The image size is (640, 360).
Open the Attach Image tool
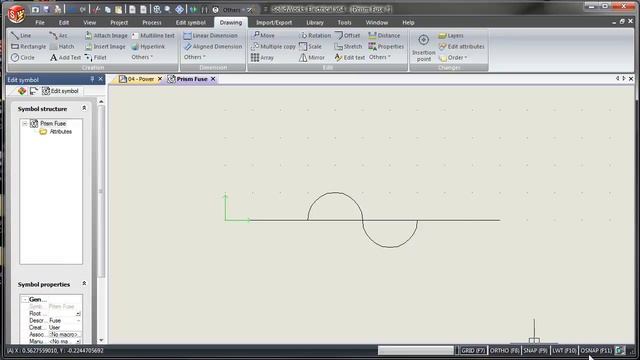click(106, 36)
